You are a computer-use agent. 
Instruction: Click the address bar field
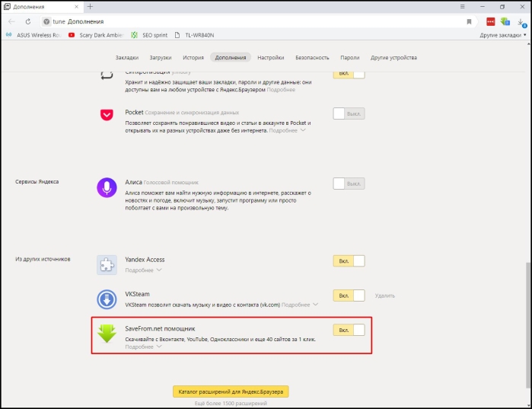tap(258, 22)
